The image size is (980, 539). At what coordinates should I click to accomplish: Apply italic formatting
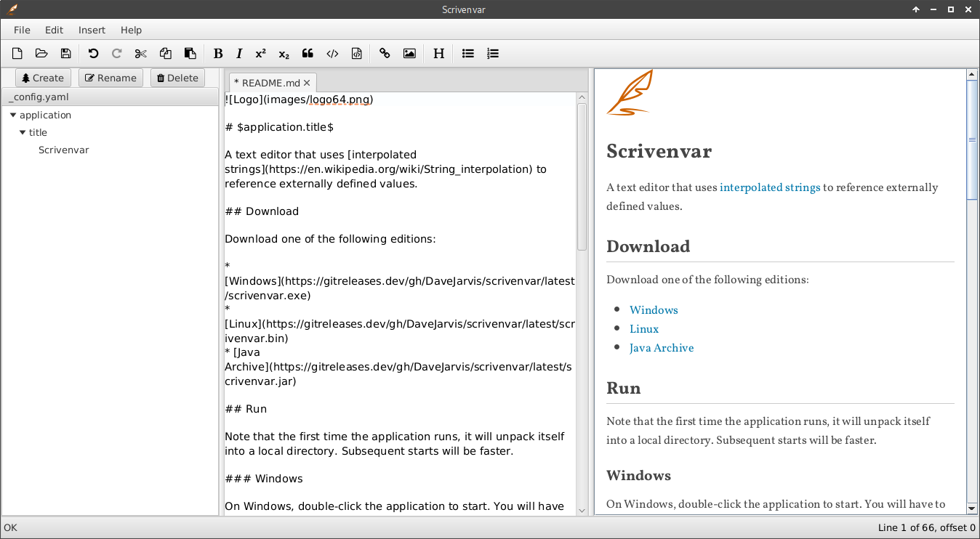(239, 53)
